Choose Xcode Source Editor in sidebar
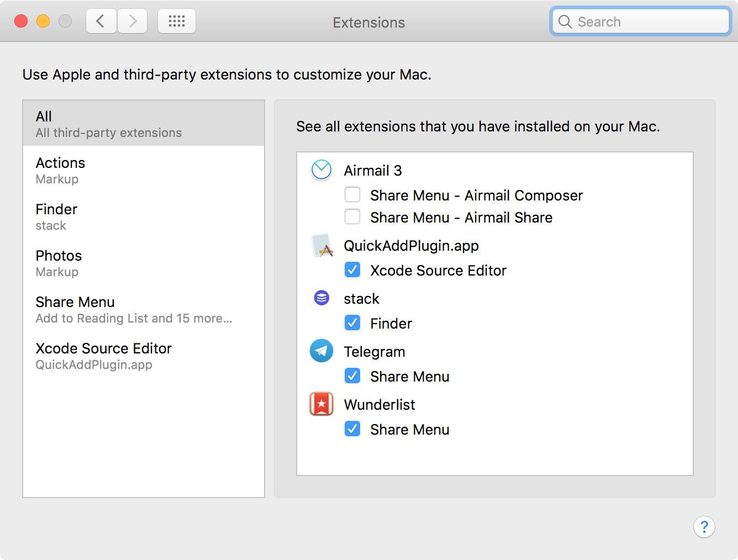 click(x=144, y=356)
